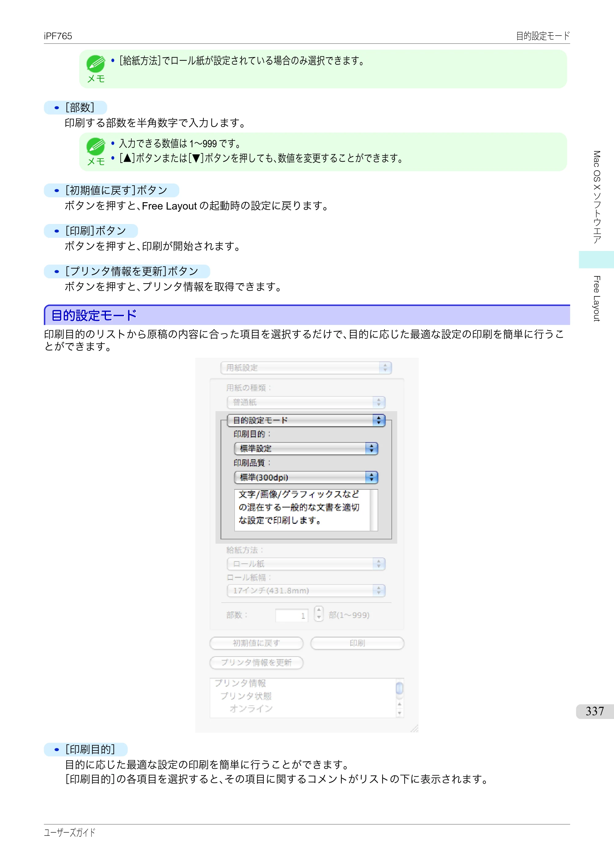Click the プリンタ情報 heading row
This screenshot has width=614, height=868.
tap(240, 683)
